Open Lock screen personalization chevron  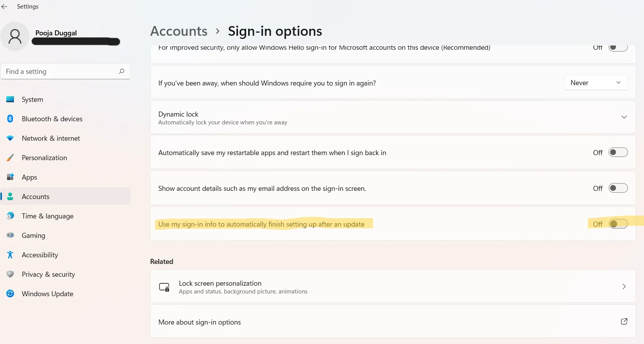(x=624, y=286)
